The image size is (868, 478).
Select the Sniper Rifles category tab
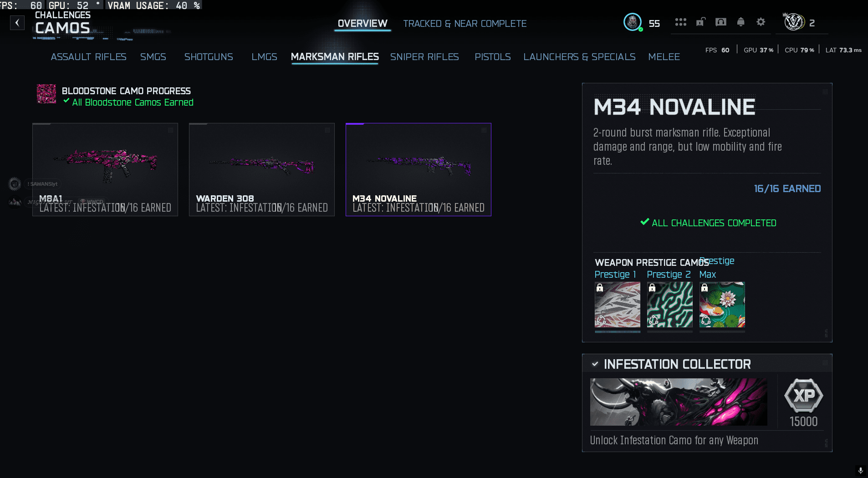pyautogui.click(x=424, y=57)
